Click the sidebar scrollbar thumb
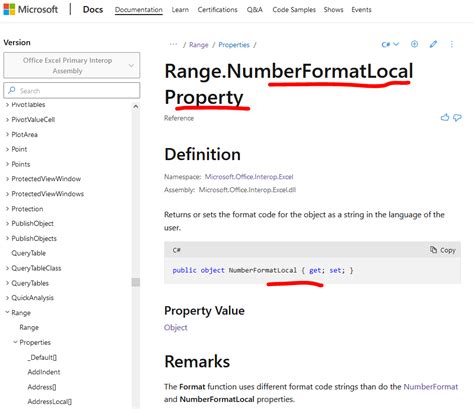The image size is (474, 409). point(136,282)
